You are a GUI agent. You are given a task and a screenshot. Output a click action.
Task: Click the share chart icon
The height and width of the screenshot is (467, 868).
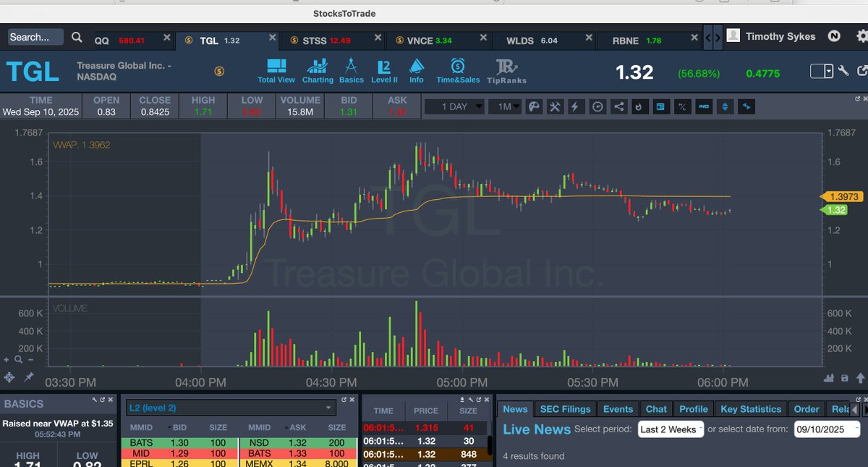pos(618,106)
